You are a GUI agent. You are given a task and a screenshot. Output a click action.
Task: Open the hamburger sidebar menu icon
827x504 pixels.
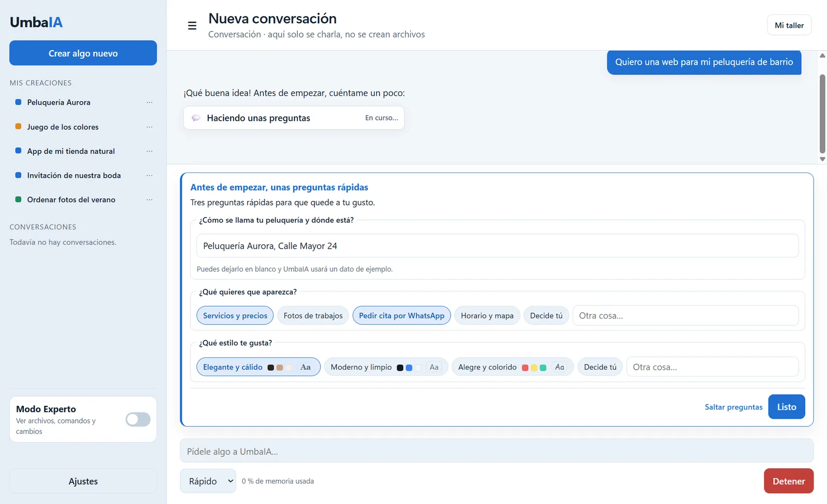click(x=192, y=26)
